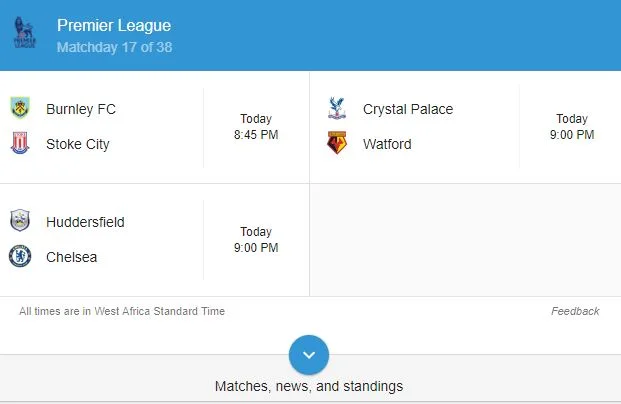Viewport: 621px width, 404px height.
Task: Open the Feedback link
Action: pyautogui.click(x=575, y=311)
